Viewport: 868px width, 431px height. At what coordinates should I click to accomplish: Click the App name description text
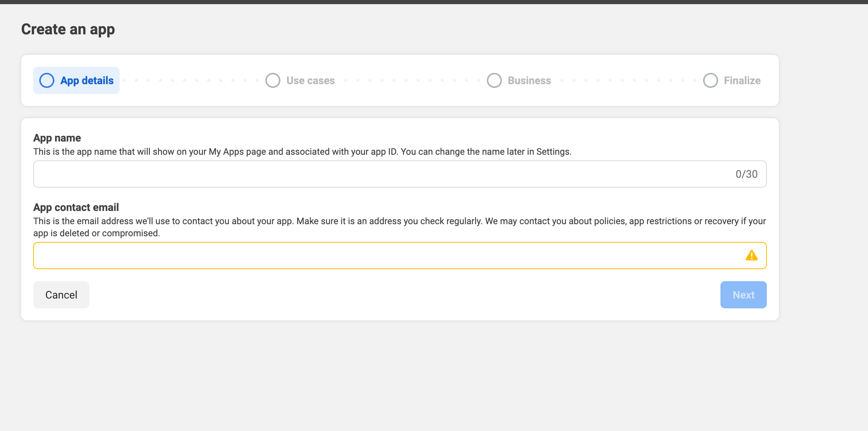[302, 152]
